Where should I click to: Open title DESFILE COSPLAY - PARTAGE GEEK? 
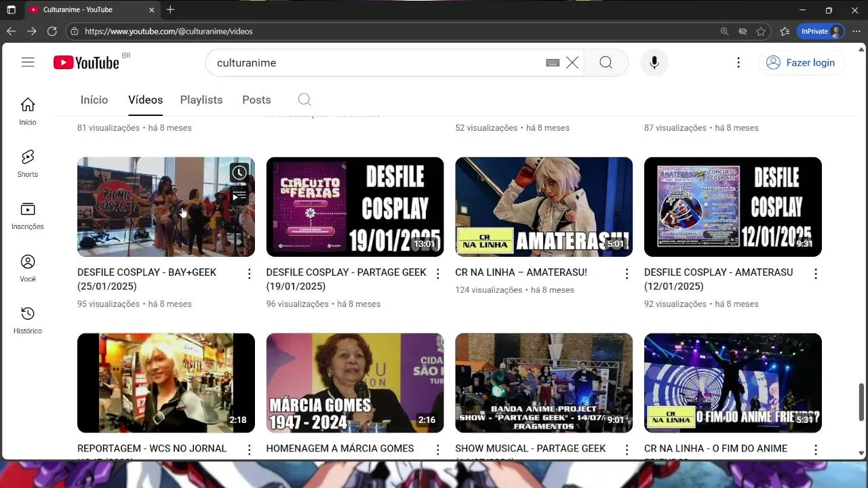(x=346, y=279)
